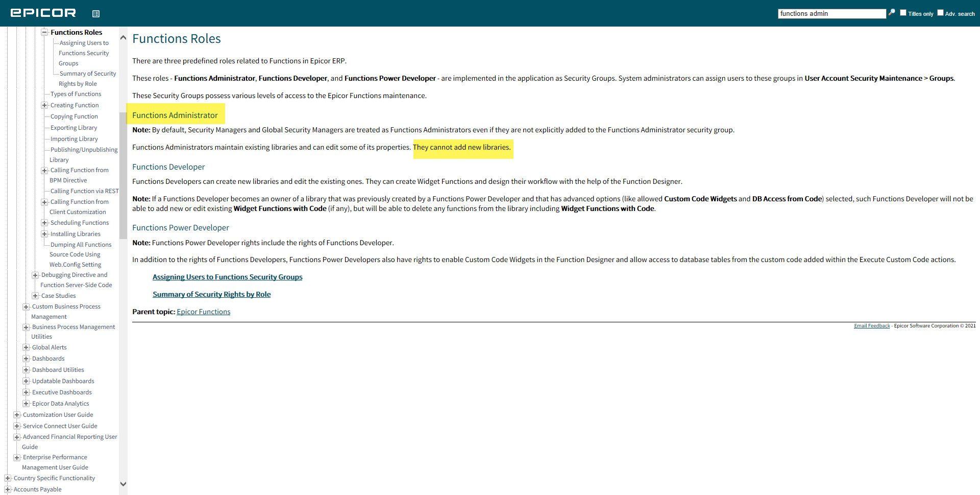Go to parent topic Epicor Functions
Screen dimensions: 980x495
[203, 312]
